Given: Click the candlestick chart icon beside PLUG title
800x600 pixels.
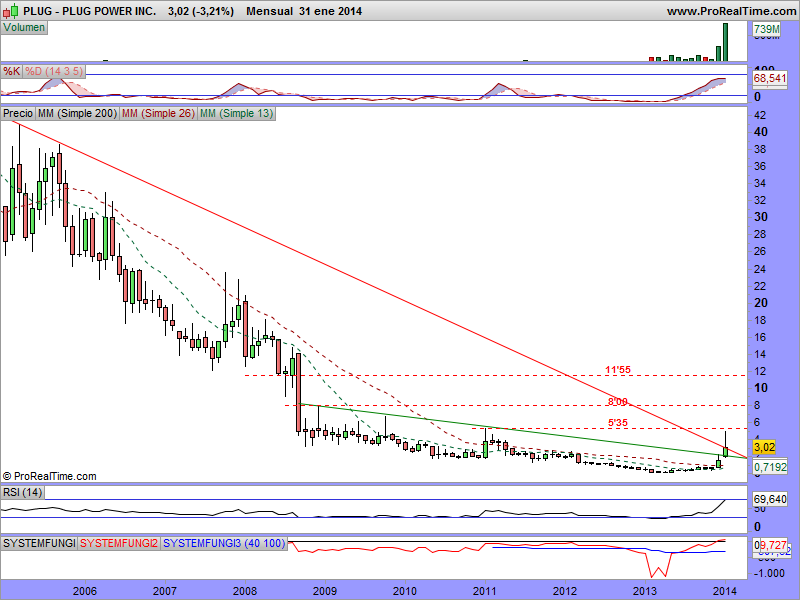Looking at the screenshot, I should 11,11.
